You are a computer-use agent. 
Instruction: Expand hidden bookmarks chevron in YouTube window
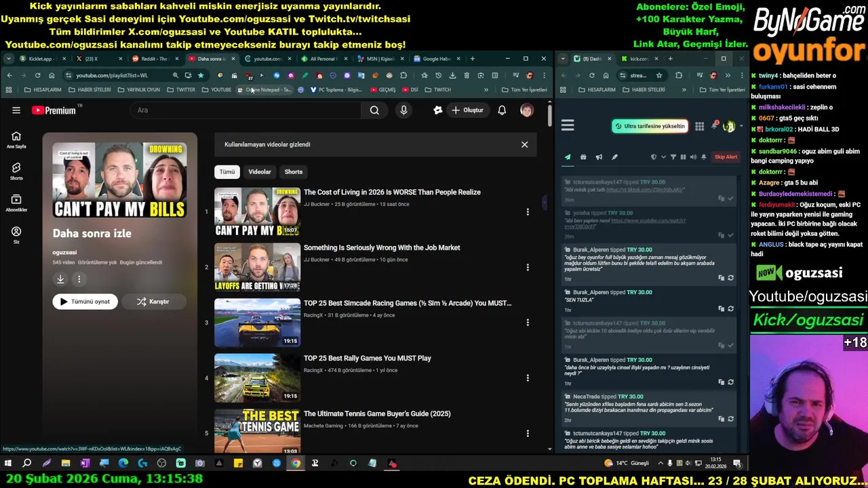[x=486, y=89]
